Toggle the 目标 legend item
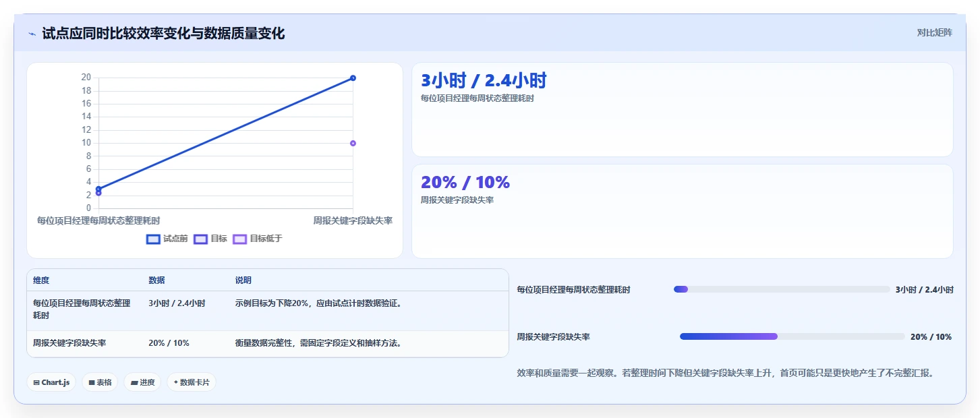Viewport: 980px width, 418px height. click(x=210, y=239)
